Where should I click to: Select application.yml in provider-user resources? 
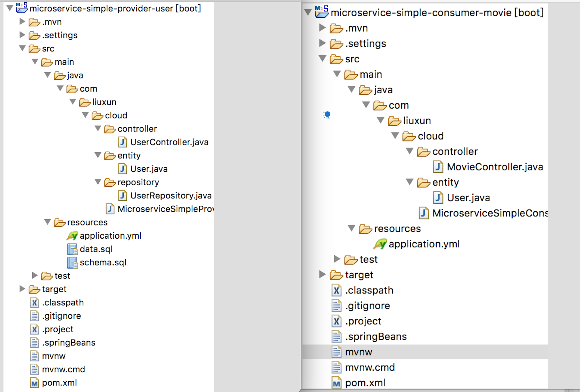point(110,236)
